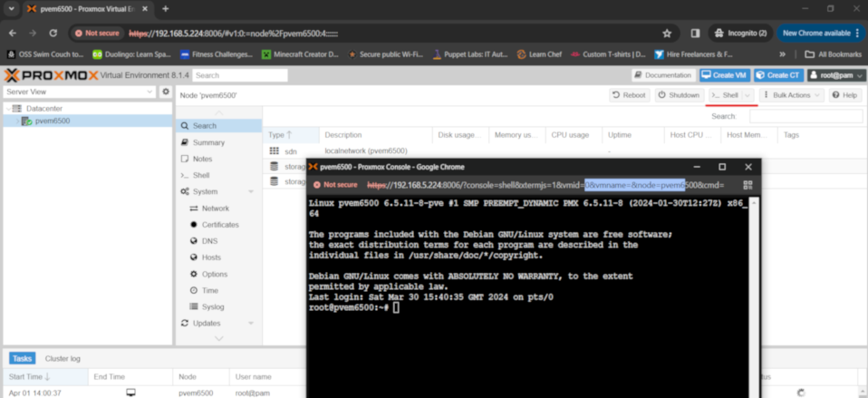Image resolution: width=868 pixels, height=398 pixels.
Task: Open a new browser tab
Action: [x=165, y=9]
